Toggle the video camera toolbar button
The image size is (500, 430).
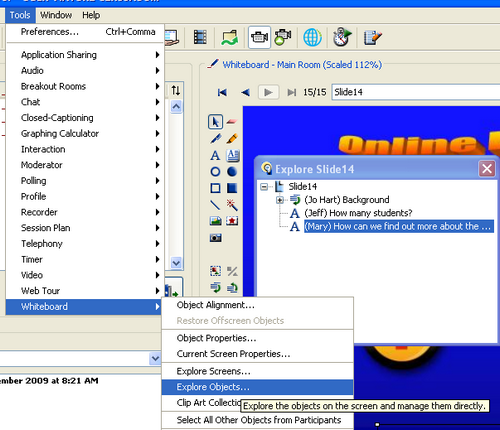[259, 37]
